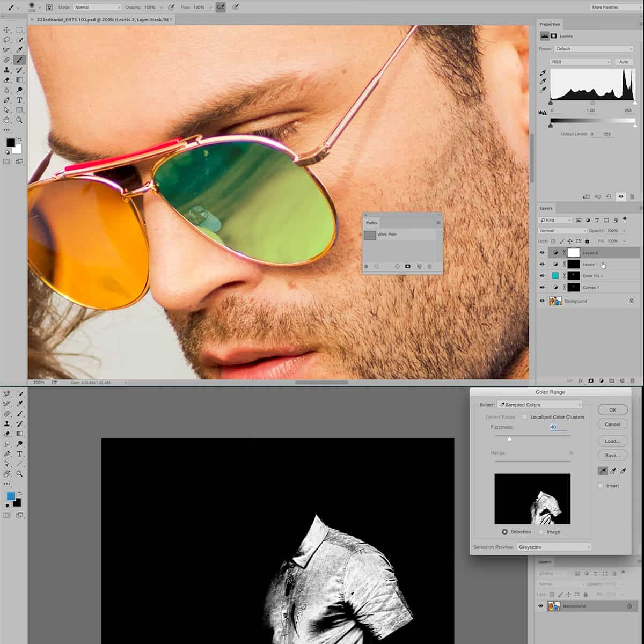Click the Fuzziness slider handle
The width and height of the screenshot is (644, 644).
509,438
